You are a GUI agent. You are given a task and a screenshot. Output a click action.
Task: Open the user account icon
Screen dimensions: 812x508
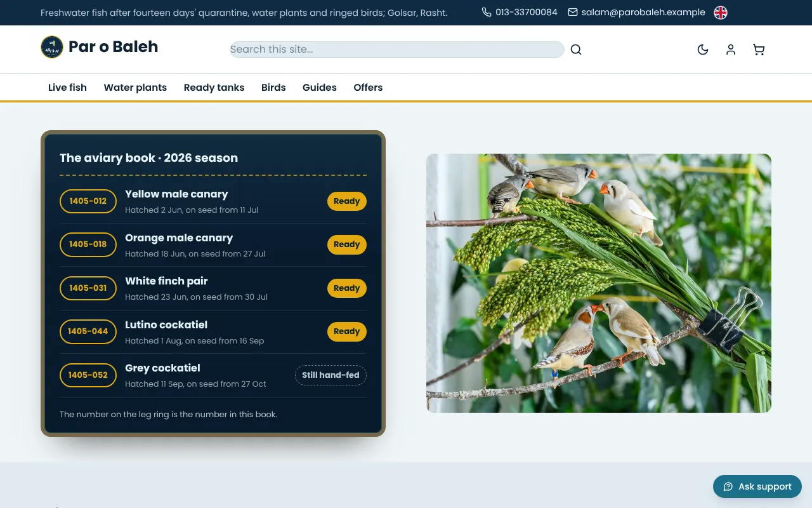[x=731, y=50]
